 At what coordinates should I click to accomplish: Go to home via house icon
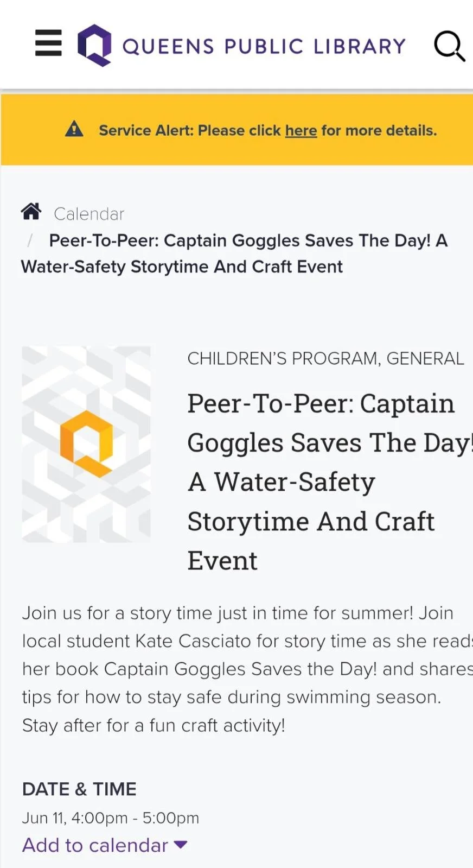pos(31,211)
